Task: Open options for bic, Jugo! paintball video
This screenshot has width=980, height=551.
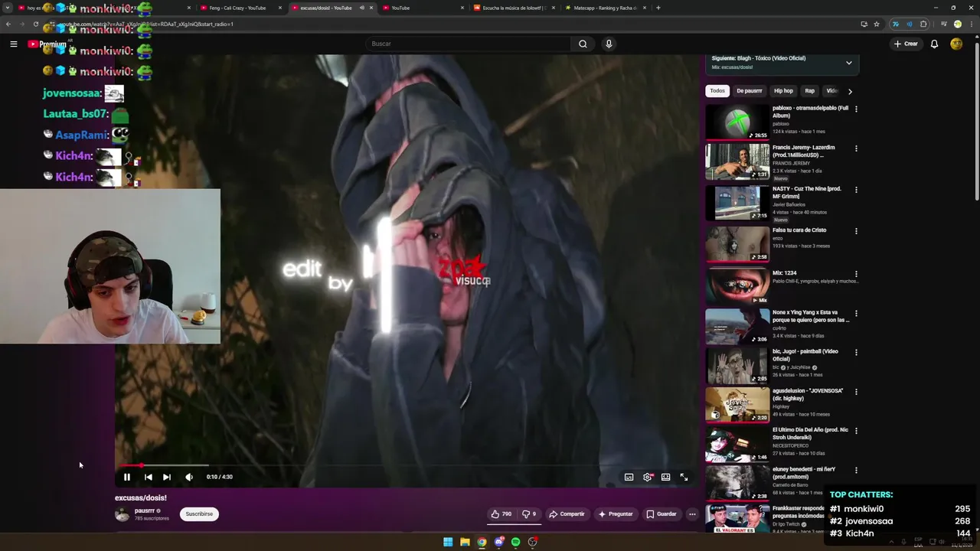Action: point(856,353)
